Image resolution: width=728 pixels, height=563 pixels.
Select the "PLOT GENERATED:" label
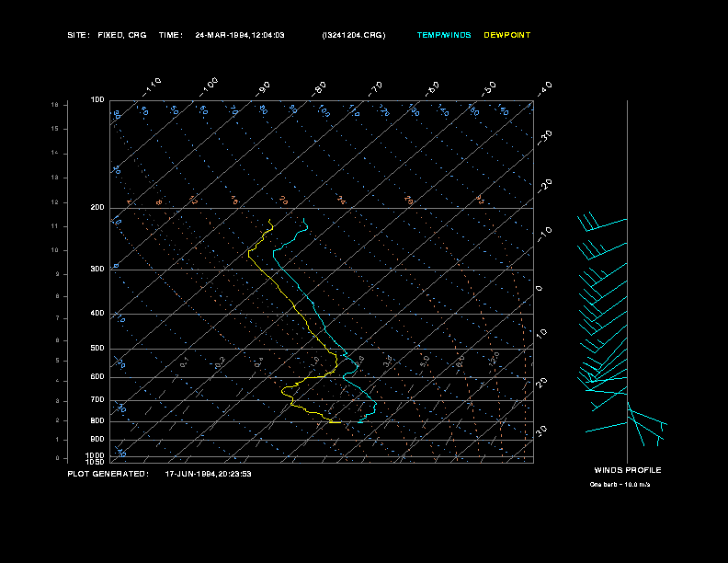[x=108, y=474]
